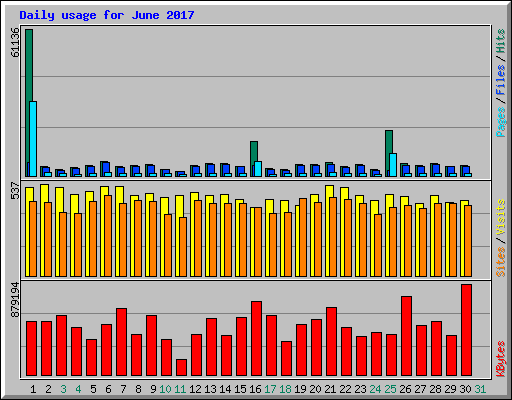Image resolution: width=512 pixels, height=400 pixels.
Task: Click day label 27 on the x-axis
Action: click(420, 389)
